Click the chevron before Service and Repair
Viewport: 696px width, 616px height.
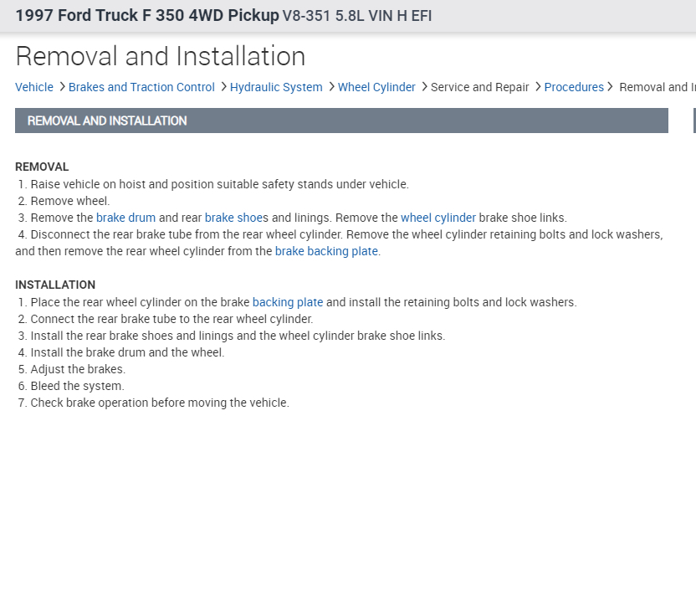tap(424, 87)
